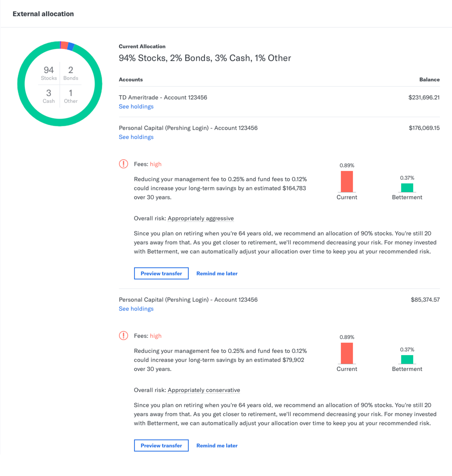Viewport: 452px width, 476px height.
Task: Click the Appropriately conservative risk term
Action: click(x=204, y=390)
